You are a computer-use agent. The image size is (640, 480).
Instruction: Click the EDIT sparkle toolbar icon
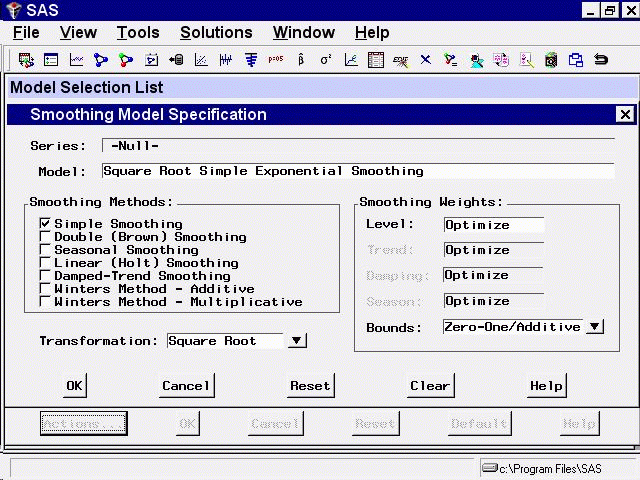[x=400, y=61]
